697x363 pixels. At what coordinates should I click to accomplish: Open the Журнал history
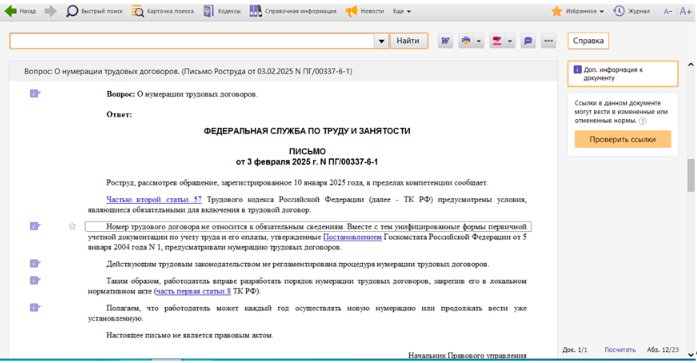click(632, 11)
